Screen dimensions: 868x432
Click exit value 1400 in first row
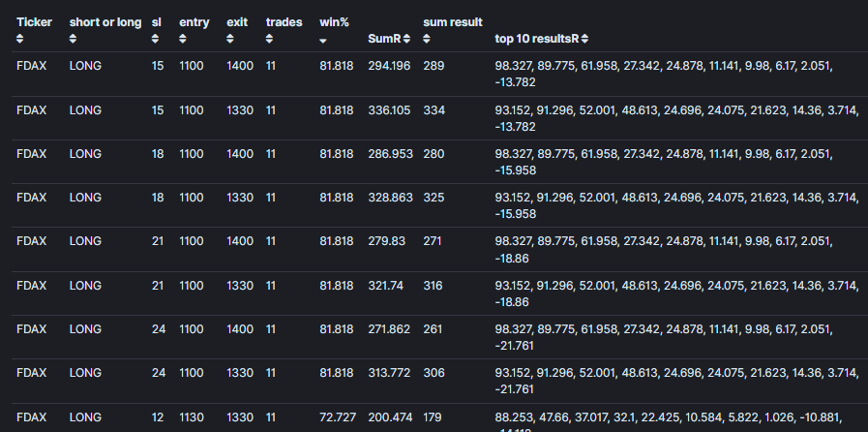240,66
